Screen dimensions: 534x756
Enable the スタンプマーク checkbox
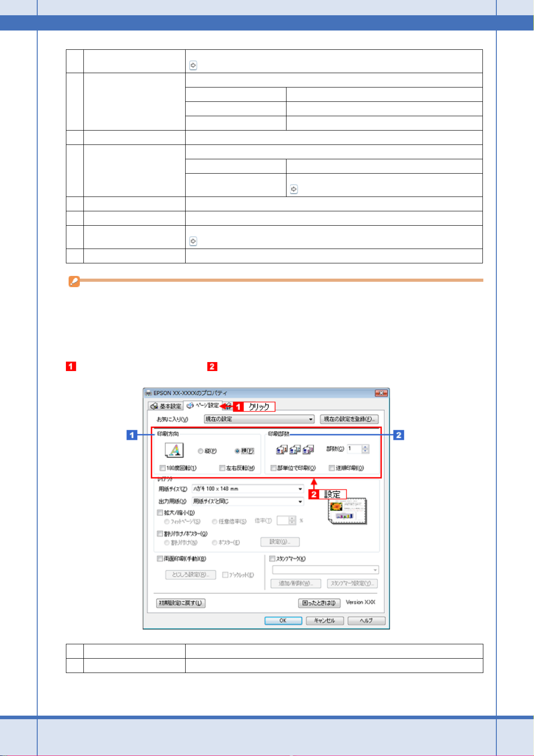(272, 559)
